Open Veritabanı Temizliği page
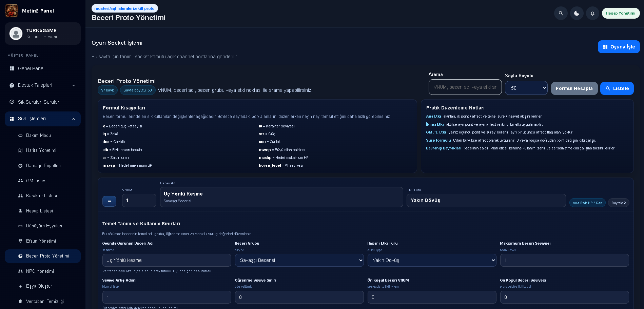The width and height of the screenshot is (644, 309). point(43,301)
